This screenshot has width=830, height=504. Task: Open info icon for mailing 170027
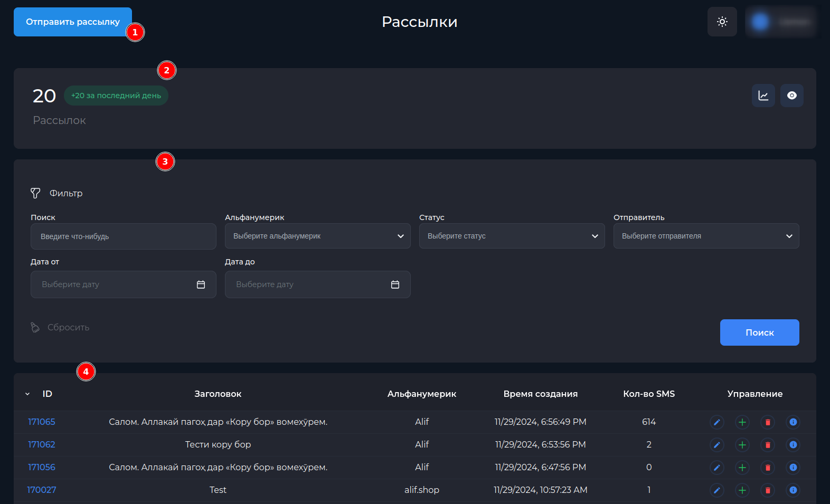(x=793, y=490)
